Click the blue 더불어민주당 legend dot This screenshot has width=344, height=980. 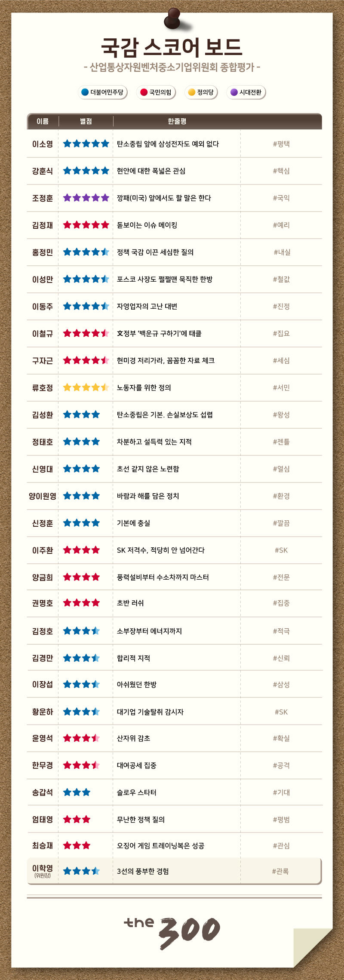(85, 92)
